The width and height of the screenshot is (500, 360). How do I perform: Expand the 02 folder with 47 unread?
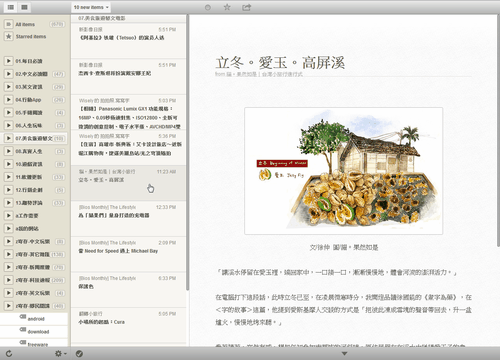coord(8,74)
